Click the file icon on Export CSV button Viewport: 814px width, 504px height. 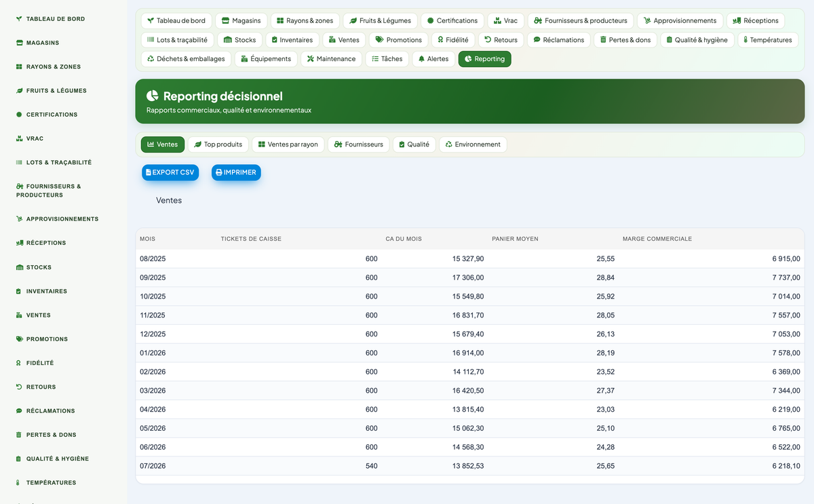(x=149, y=172)
